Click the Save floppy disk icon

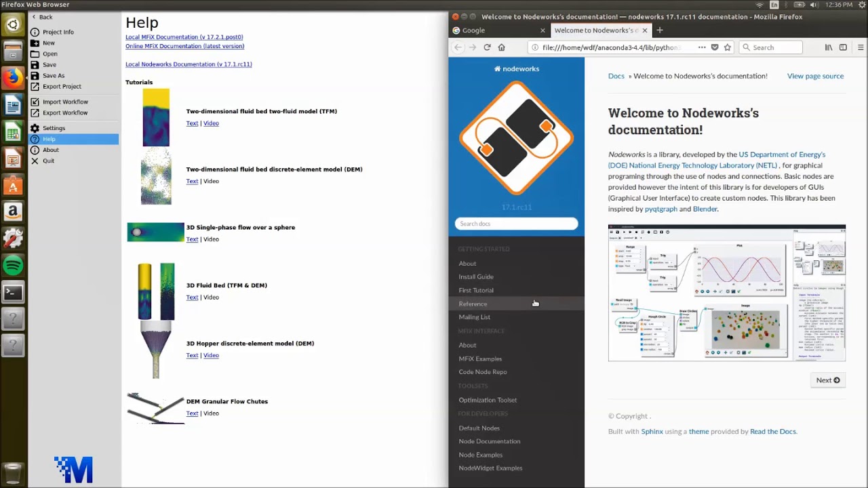point(35,64)
